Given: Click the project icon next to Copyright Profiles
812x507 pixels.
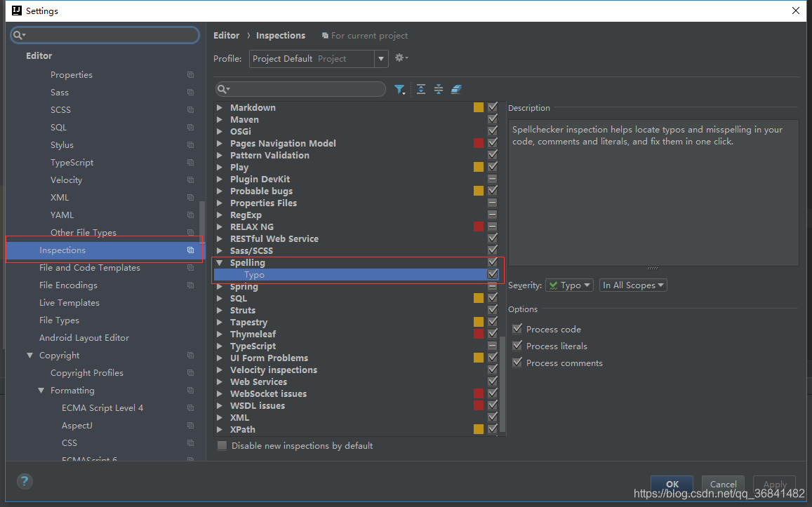Looking at the screenshot, I should [x=191, y=373].
